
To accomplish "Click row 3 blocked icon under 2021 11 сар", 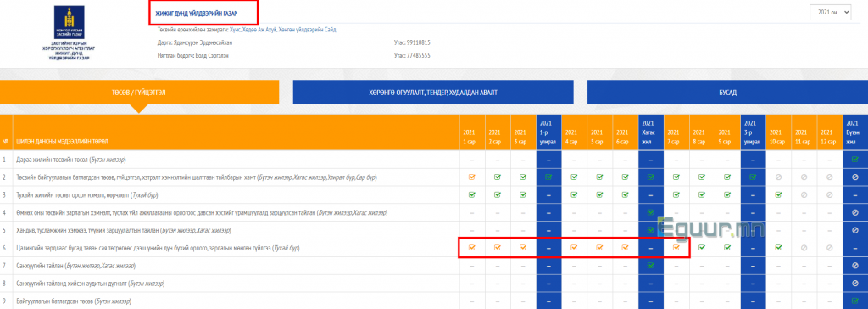I will 804,194.
